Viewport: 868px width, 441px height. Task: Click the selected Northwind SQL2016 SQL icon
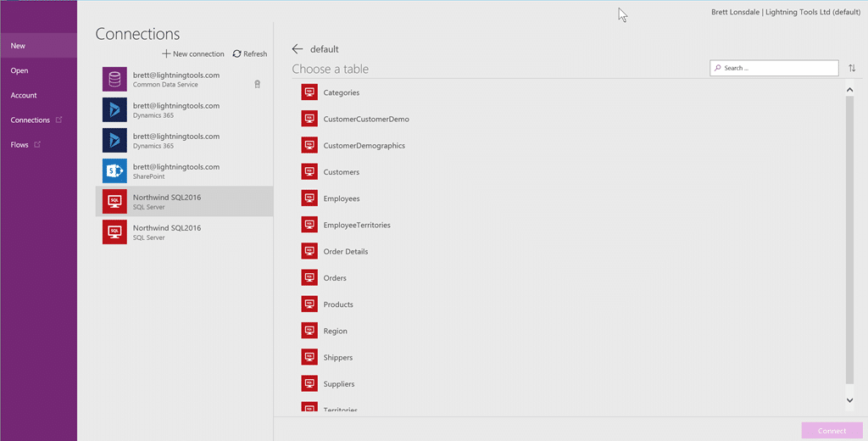pos(114,201)
